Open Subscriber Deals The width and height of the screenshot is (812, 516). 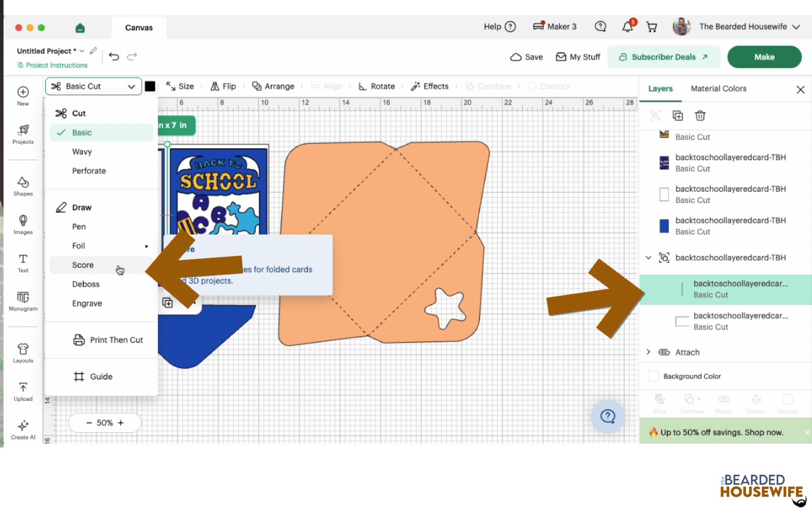663,57
